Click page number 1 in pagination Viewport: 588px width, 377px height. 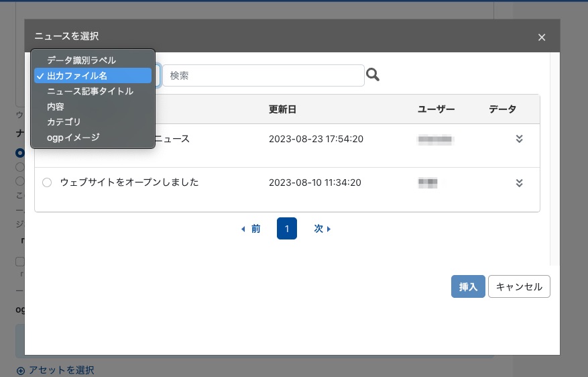[x=287, y=229]
